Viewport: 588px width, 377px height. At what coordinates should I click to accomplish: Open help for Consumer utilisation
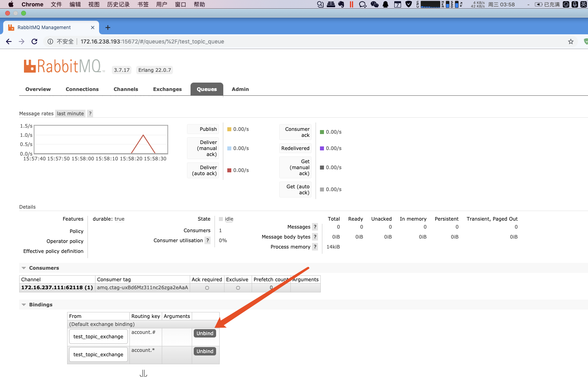[x=207, y=240]
